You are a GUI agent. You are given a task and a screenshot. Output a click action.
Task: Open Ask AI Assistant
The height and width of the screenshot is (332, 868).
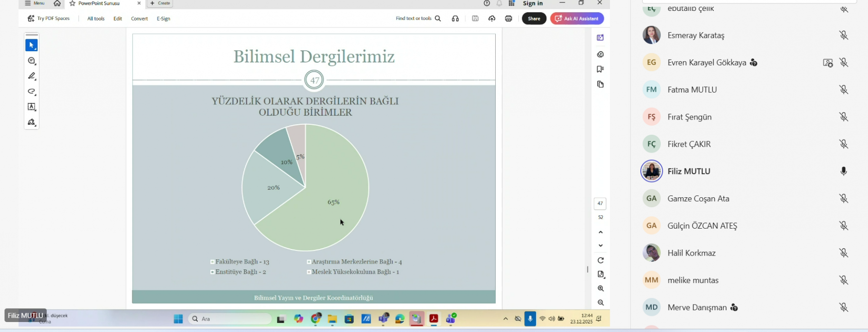pos(577,18)
